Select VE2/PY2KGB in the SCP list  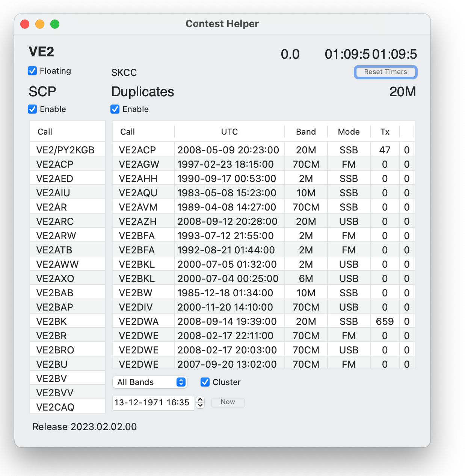pos(65,150)
